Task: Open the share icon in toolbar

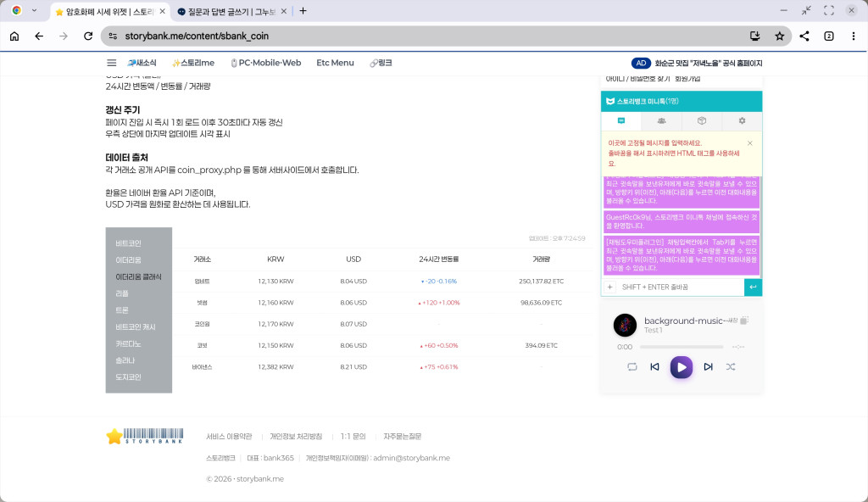Action: 804,36
